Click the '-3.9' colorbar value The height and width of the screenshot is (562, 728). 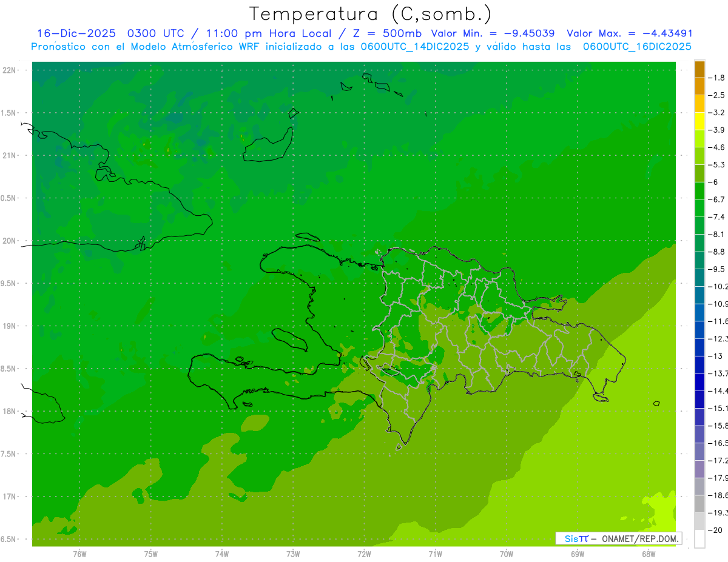[717, 130]
